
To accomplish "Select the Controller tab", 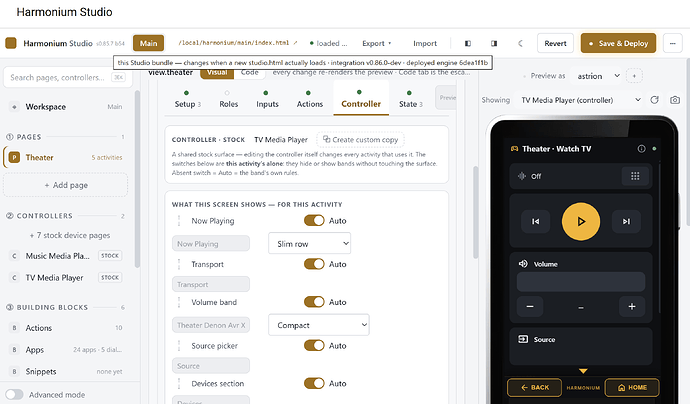I will [x=361, y=99].
